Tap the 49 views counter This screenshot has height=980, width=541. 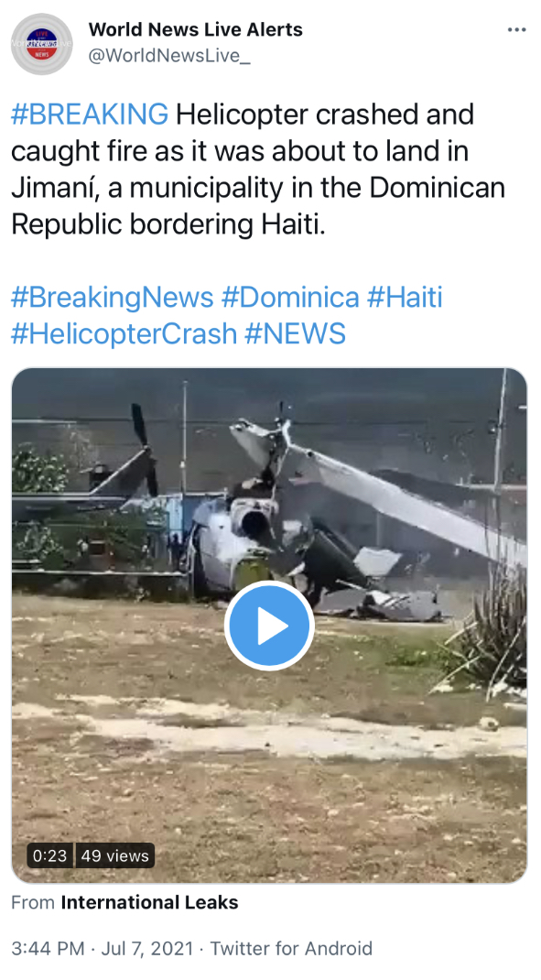(115, 855)
